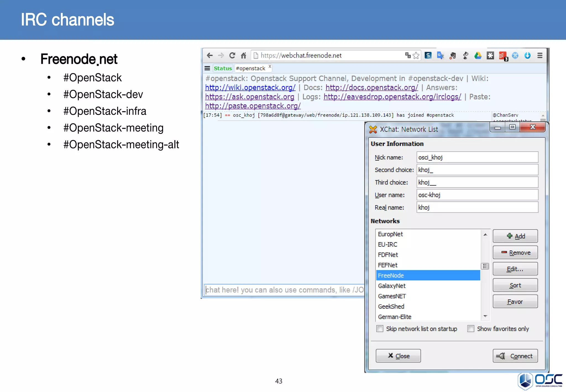
Task: Click the browser Back arrow
Action: (x=210, y=56)
